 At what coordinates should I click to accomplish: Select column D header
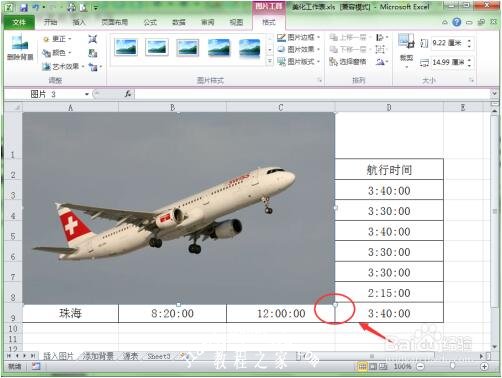tap(389, 107)
